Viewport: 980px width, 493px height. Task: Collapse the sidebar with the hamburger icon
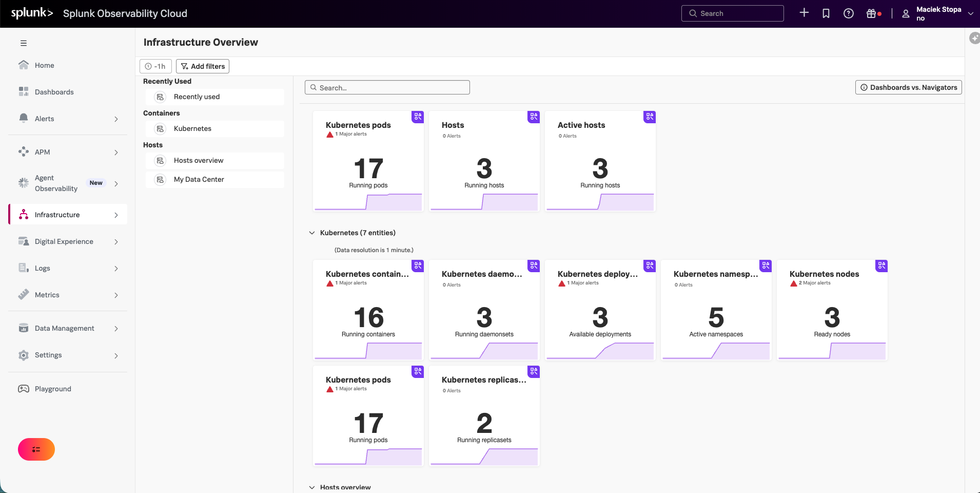click(24, 43)
